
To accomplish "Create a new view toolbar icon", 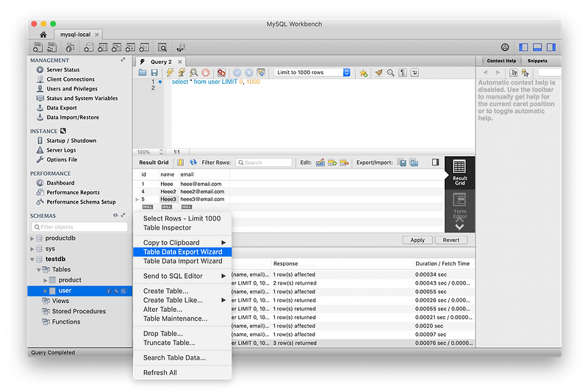I will [116, 48].
